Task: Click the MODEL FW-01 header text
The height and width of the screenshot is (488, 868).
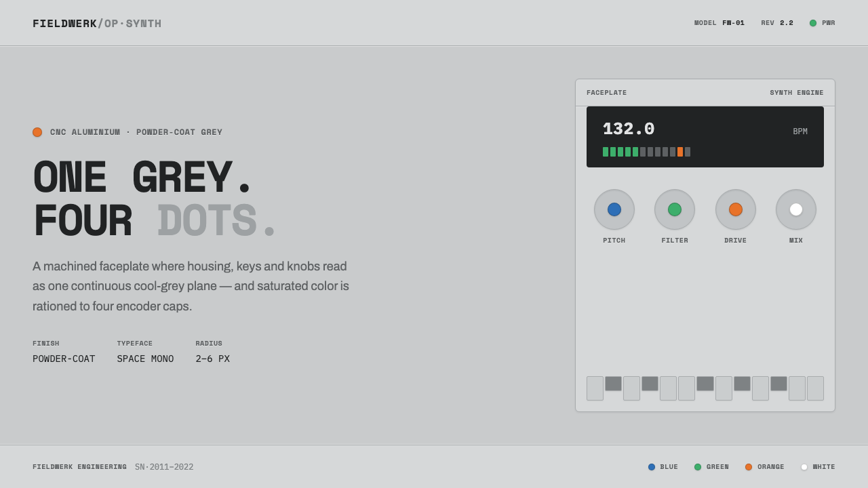Action: coord(719,23)
